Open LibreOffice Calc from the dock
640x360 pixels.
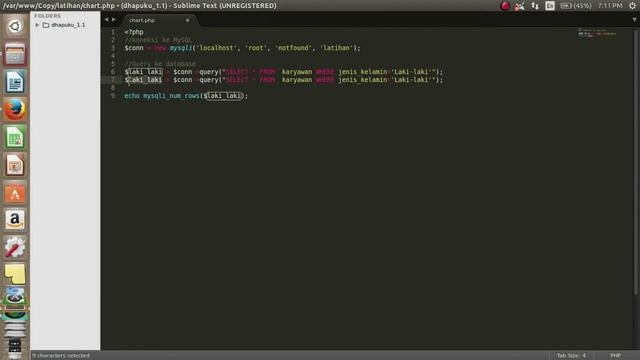(15, 138)
